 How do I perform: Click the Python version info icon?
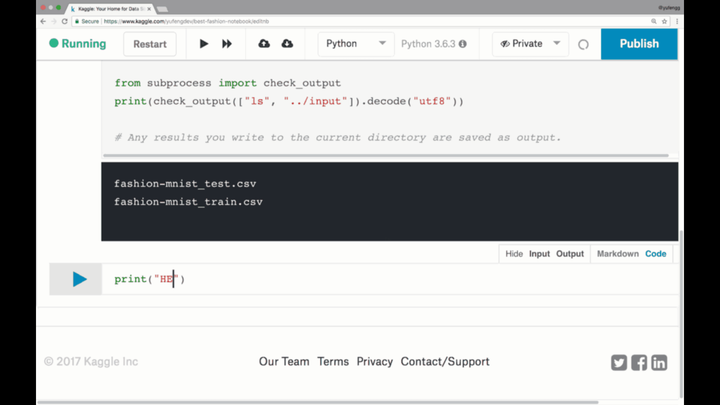click(463, 44)
